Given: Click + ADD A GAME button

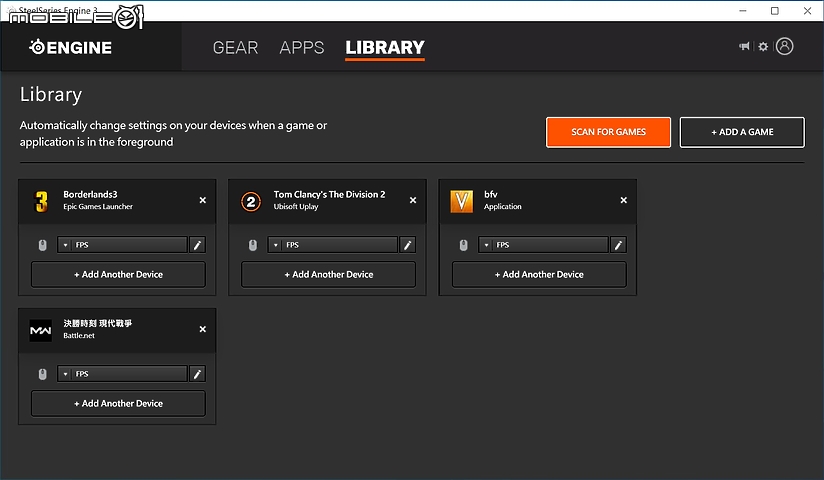Looking at the screenshot, I should (742, 132).
